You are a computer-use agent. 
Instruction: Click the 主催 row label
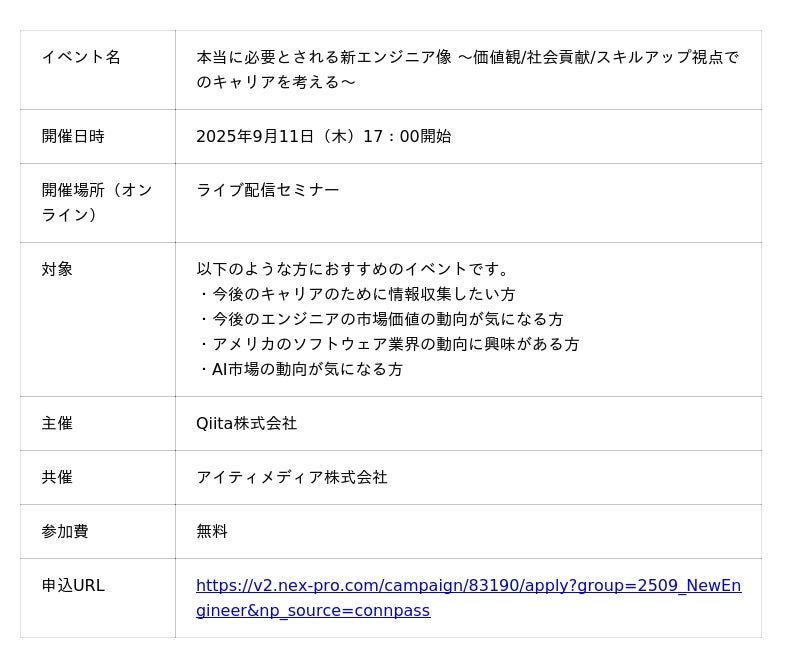pos(57,423)
